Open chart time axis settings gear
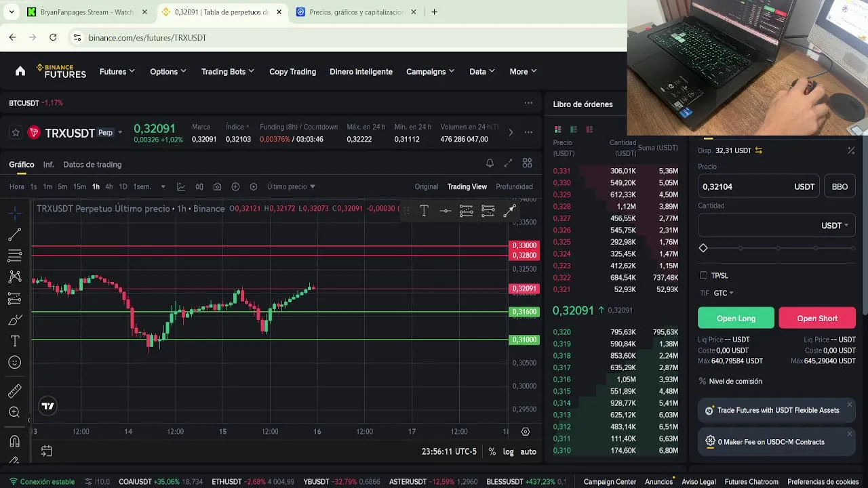This screenshot has width=868, height=488. point(525,432)
